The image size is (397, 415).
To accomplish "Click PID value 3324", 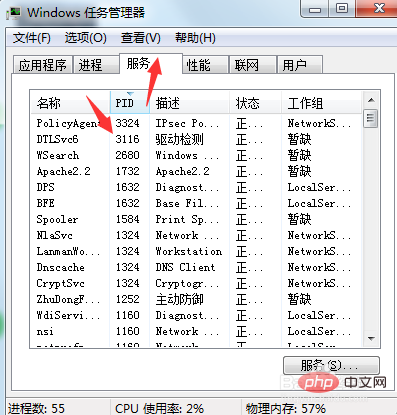I will point(127,123).
